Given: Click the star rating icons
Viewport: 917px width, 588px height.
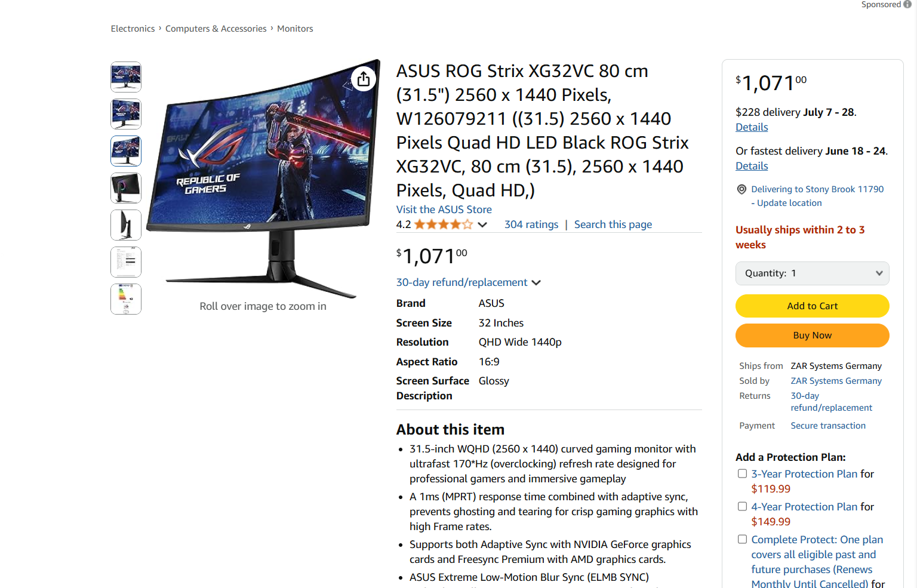Looking at the screenshot, I should tap(444, 224).
